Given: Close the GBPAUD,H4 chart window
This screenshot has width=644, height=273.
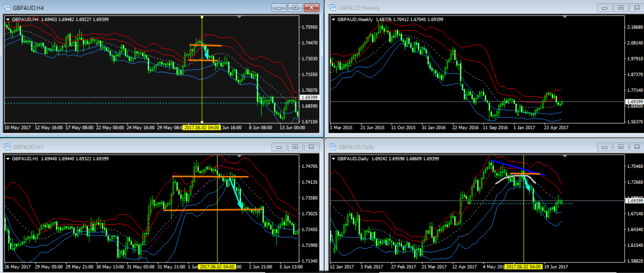Looking at the screenshot, I should pyautogui.click(x=311, y=8).
